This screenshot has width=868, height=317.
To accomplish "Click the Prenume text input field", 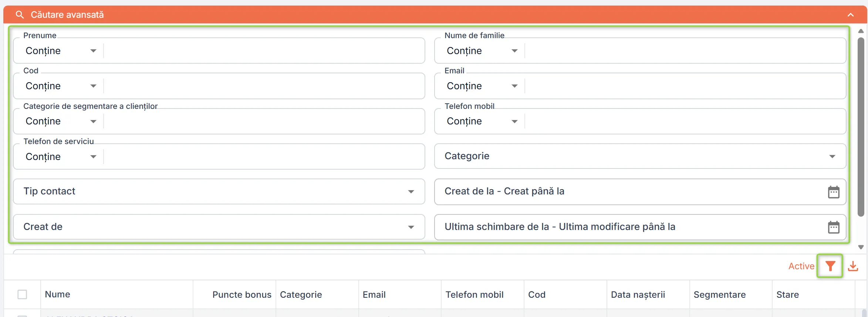I will tap(264, 51).
